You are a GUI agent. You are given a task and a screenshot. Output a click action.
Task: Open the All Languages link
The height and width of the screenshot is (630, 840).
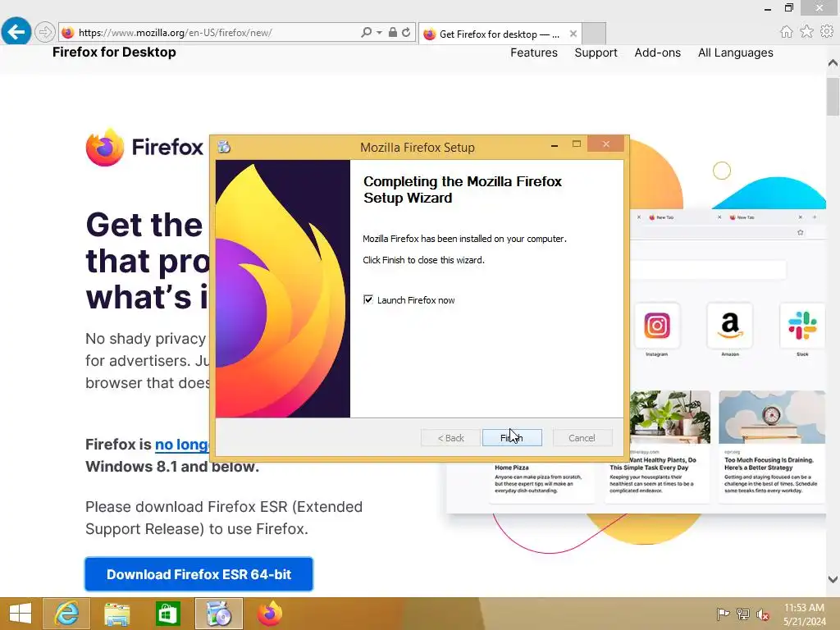735,52
